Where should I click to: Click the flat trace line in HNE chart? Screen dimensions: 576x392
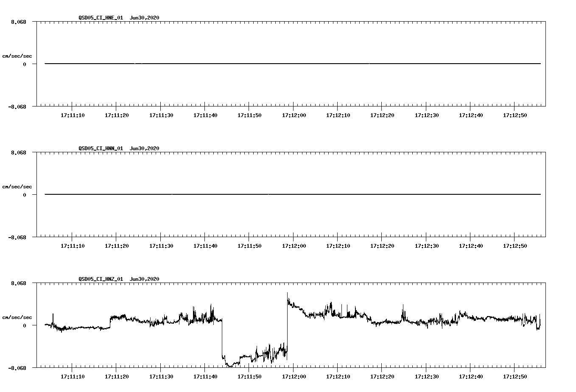(293, 64)
